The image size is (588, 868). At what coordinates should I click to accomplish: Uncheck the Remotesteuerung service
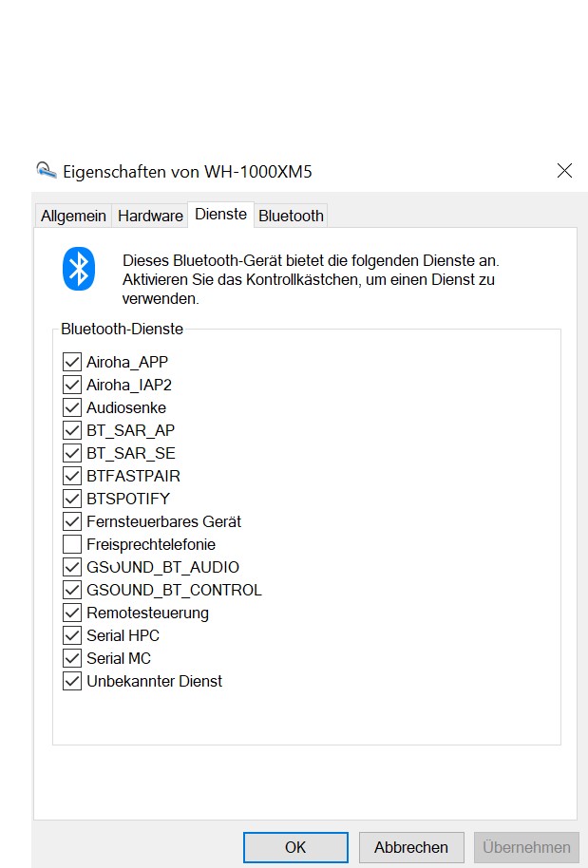tap(72, 613)
